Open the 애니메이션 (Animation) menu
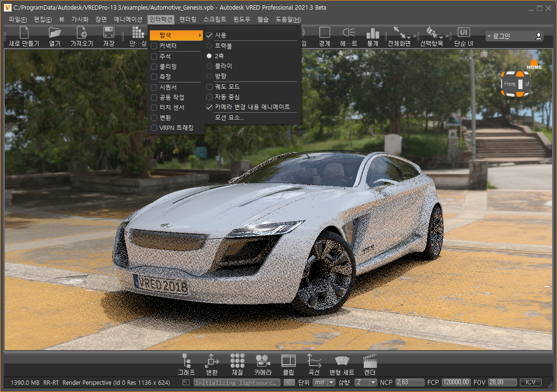 [x=128, y=20]
